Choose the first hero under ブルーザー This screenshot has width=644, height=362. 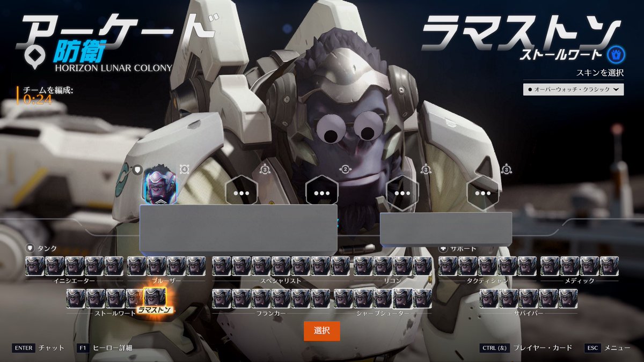136,266
